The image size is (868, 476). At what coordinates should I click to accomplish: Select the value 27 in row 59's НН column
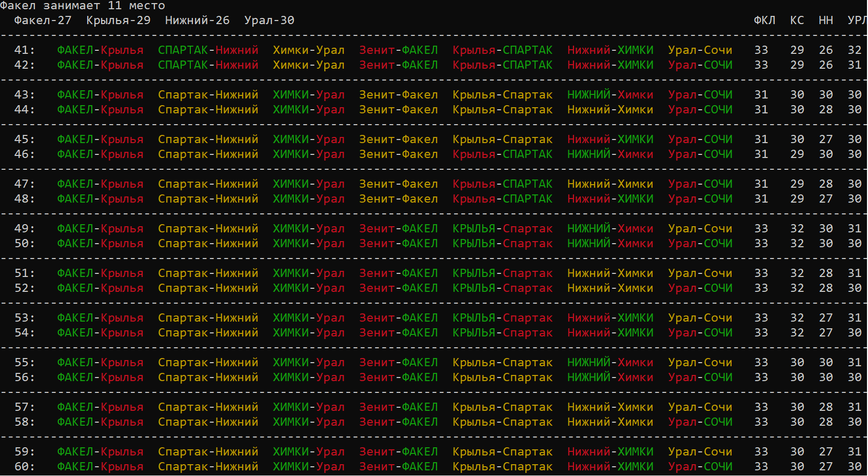tap(826, 452)
